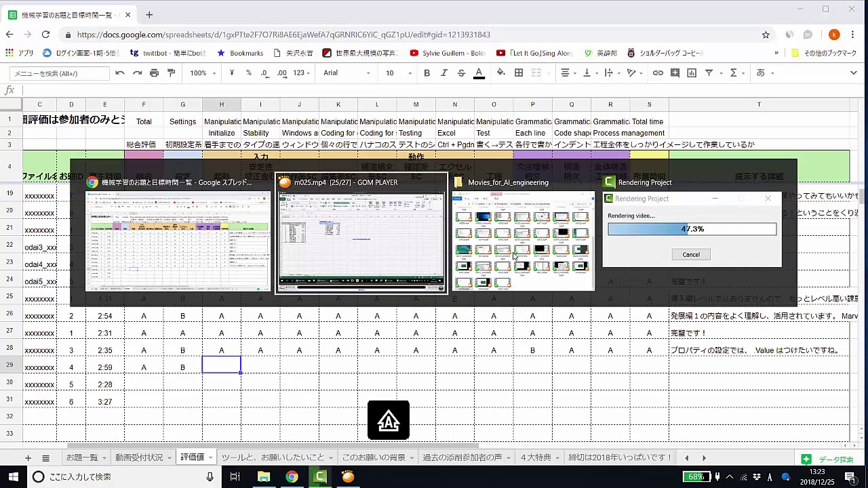868x488 pixels.
Task: Toggle italic formatting
Action: point(444,73)
